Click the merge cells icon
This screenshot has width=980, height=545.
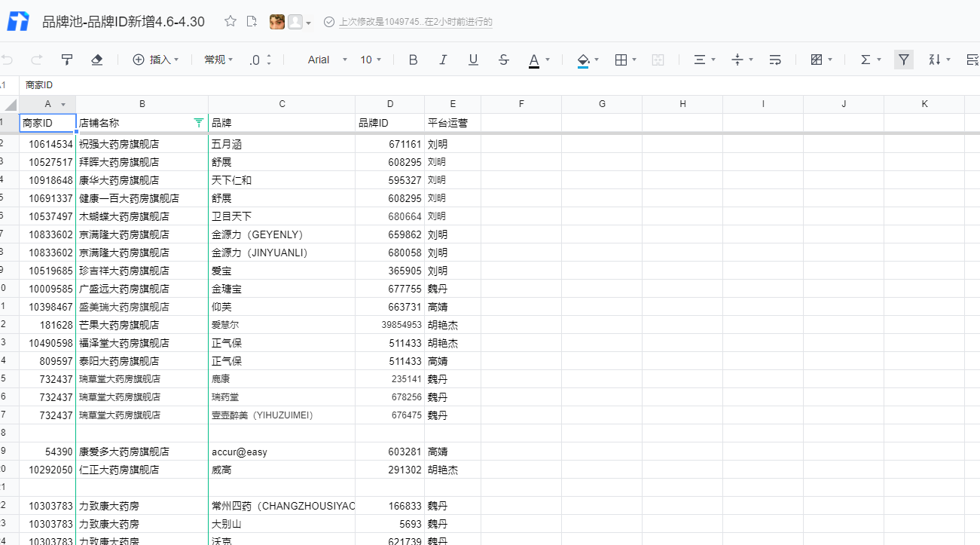click(658, 60)
